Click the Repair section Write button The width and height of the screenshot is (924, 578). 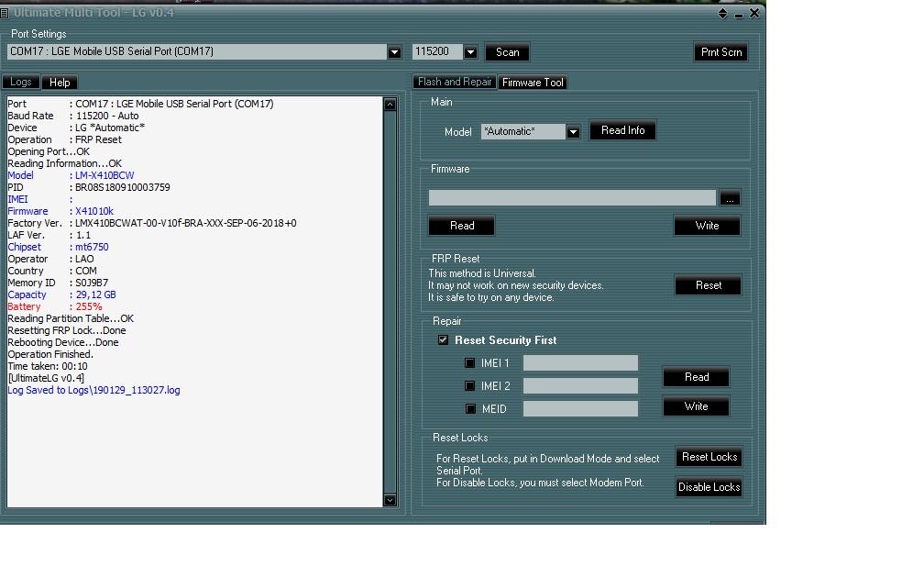coord(697,406)
